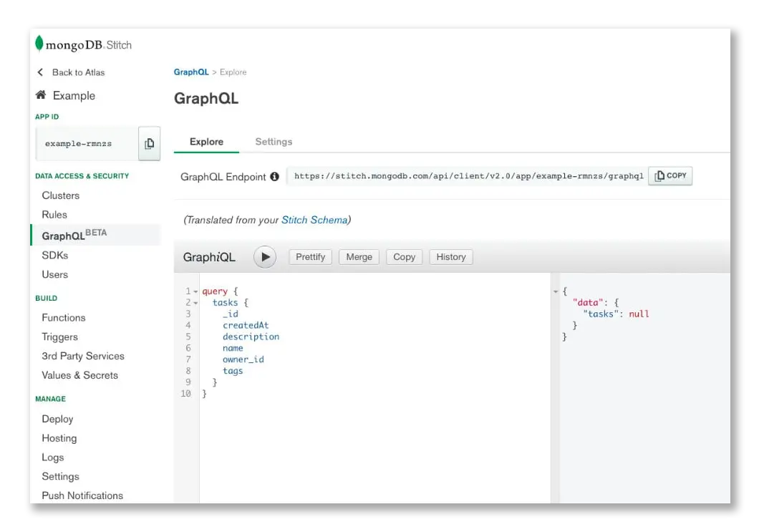Image resolution: width=759 pixels, height=532 pixels.
Task: Click the null value in results pane
Action: point(639,314)
